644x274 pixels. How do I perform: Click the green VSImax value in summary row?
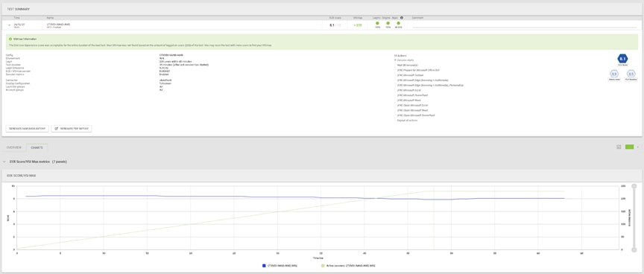358,25
